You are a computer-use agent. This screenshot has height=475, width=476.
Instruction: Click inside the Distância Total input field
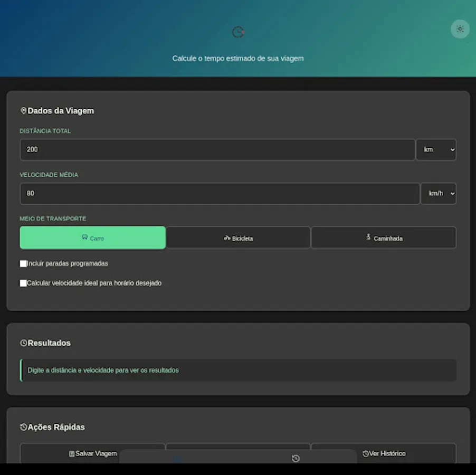[217, 149]
